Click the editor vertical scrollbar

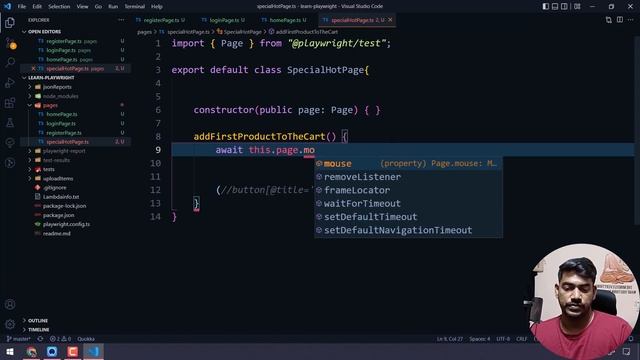(637, 131)
